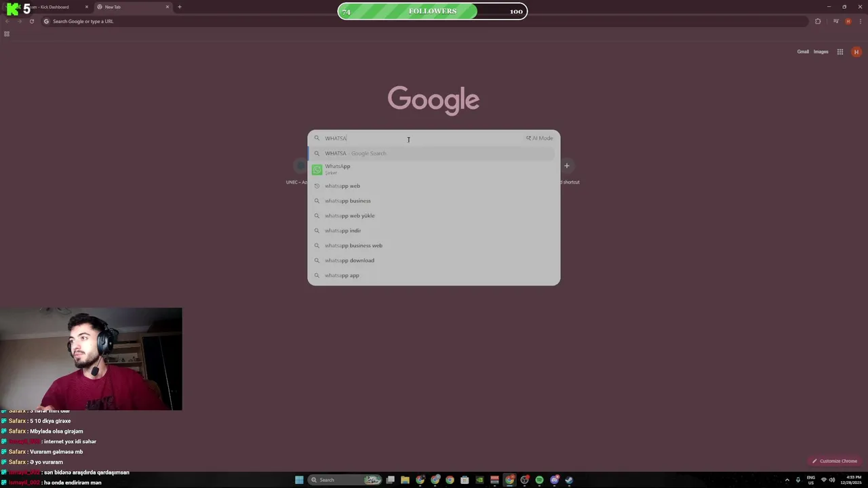Open File Explorer from the taskbar
Image resolution: width=868 pixels, height=488 pixels.
[405, 480]
